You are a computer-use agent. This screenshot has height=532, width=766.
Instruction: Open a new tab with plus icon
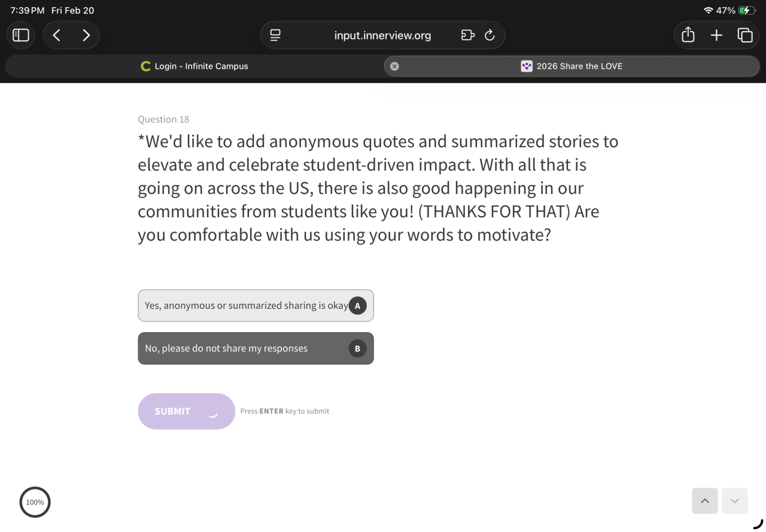click(x=716, y=35)
